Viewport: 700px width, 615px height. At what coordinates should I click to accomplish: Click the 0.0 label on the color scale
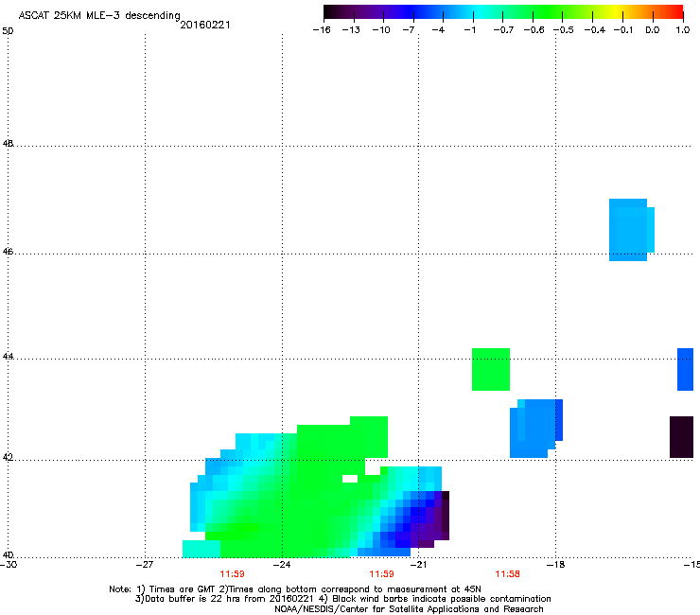tap(653, 30)
